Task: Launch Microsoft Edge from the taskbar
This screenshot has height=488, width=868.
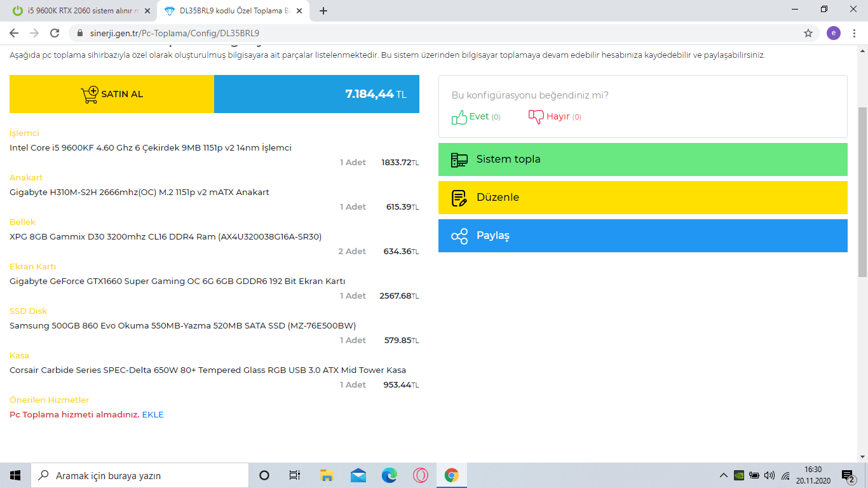Action: click(x=389, y=475)
